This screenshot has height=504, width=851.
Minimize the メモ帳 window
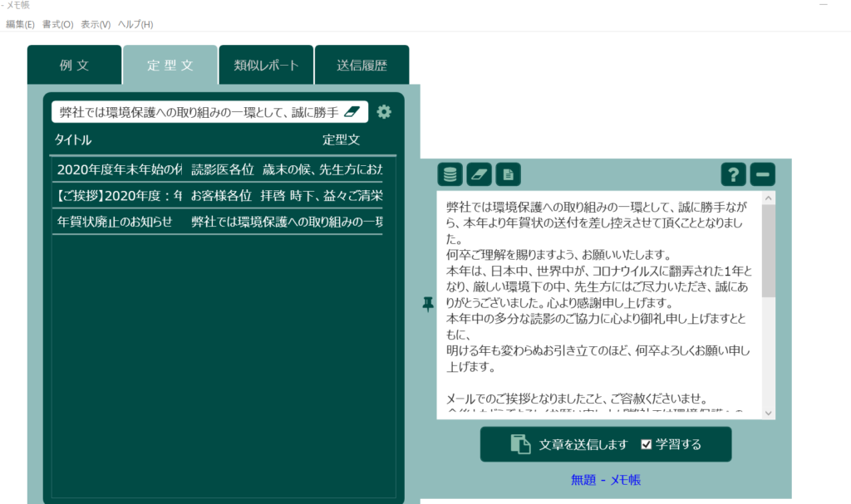point(824,5)
